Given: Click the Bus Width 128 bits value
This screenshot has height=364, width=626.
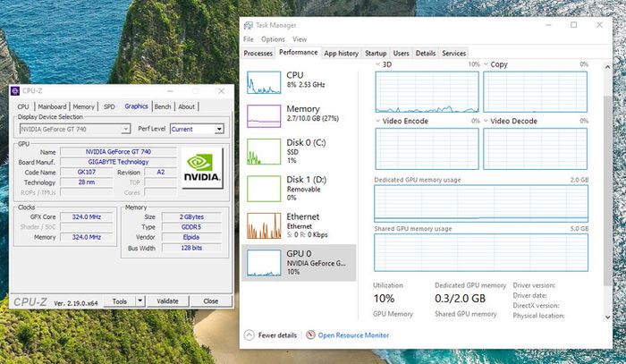Looking at the screenshot, I should click(x=191, y=248).
